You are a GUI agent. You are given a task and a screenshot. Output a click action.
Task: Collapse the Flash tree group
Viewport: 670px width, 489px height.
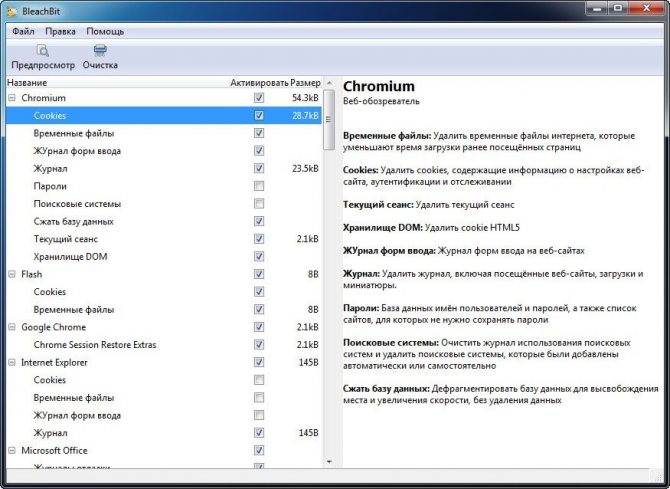coord(12,274)
